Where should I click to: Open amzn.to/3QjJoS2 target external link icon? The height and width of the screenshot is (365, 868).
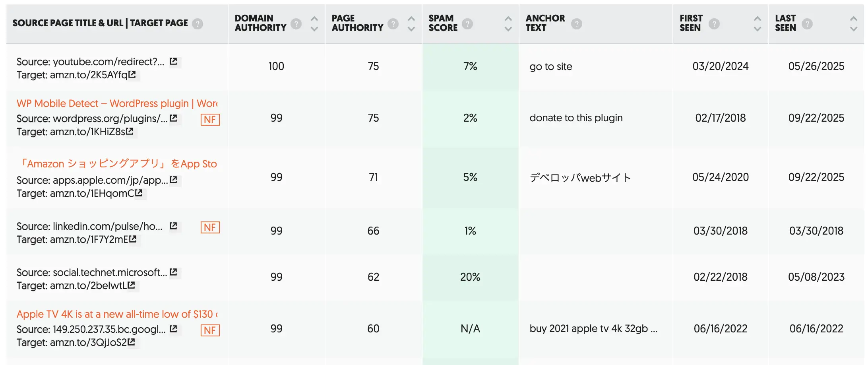132,342
